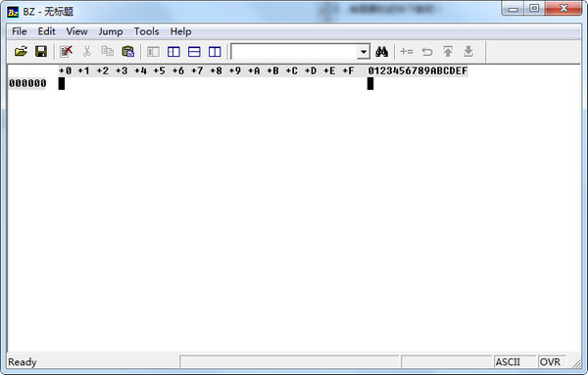Start search with the binoculars icon
Viewport: 588px width, 375px height.
(x=382, y=51)
